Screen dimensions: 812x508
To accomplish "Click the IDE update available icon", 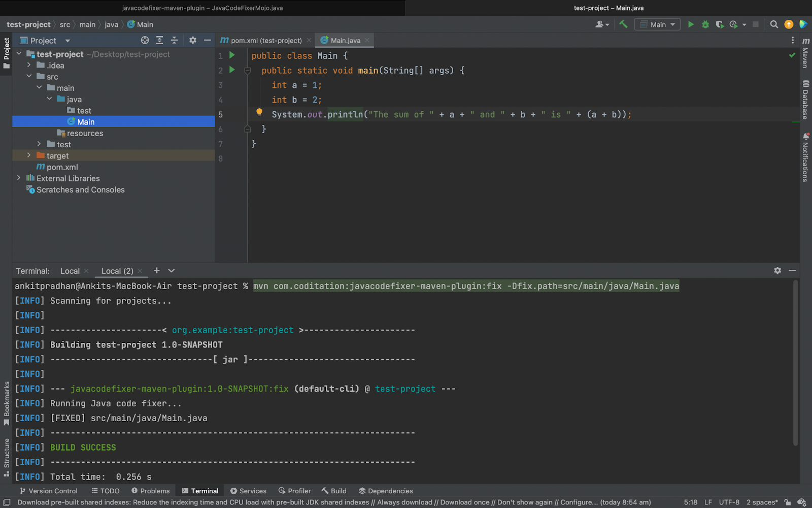I will coord(789,24).
